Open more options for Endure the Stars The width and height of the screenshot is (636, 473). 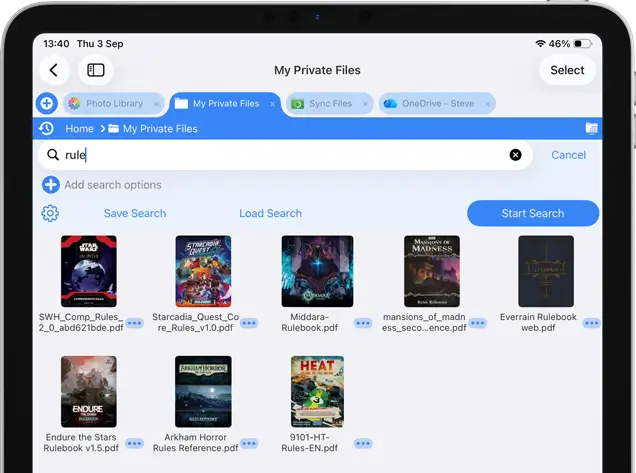click(x=135, y=443)
